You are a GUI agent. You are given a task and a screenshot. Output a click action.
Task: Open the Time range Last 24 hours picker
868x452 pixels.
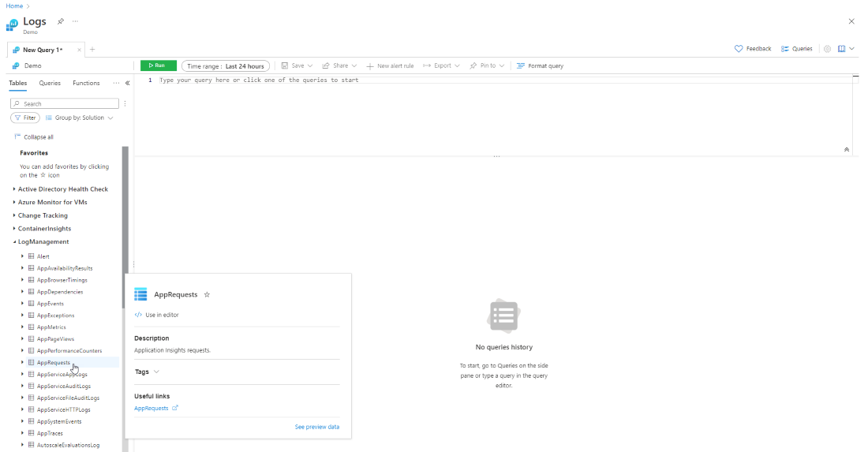(x=226, y=65)
